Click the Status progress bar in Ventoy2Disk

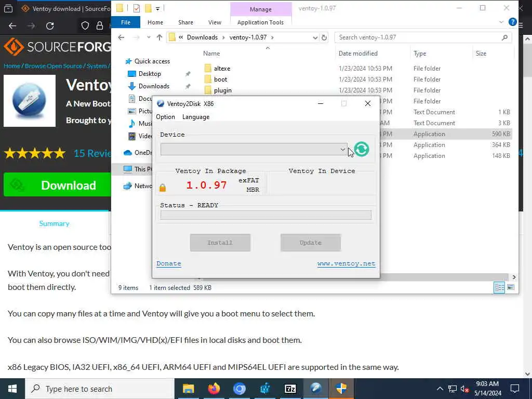pyautogui.click(x=266, y=215)
